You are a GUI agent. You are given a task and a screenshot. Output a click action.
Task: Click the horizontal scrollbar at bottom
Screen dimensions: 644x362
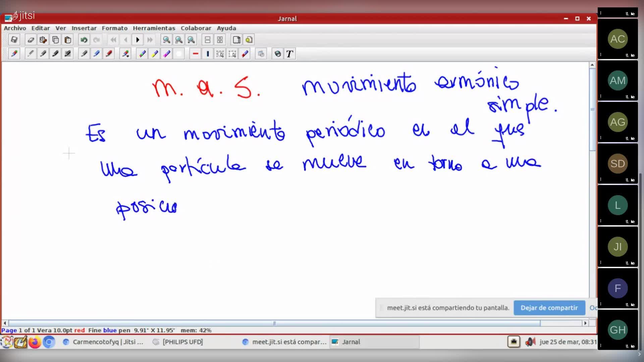coord(274,323)
